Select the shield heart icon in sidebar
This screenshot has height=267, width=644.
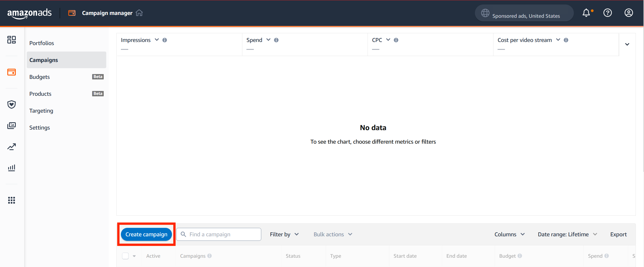coord(12,104)
